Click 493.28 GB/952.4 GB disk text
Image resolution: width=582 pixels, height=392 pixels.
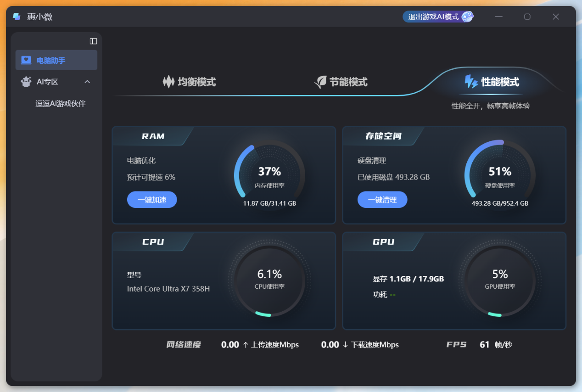500,203
